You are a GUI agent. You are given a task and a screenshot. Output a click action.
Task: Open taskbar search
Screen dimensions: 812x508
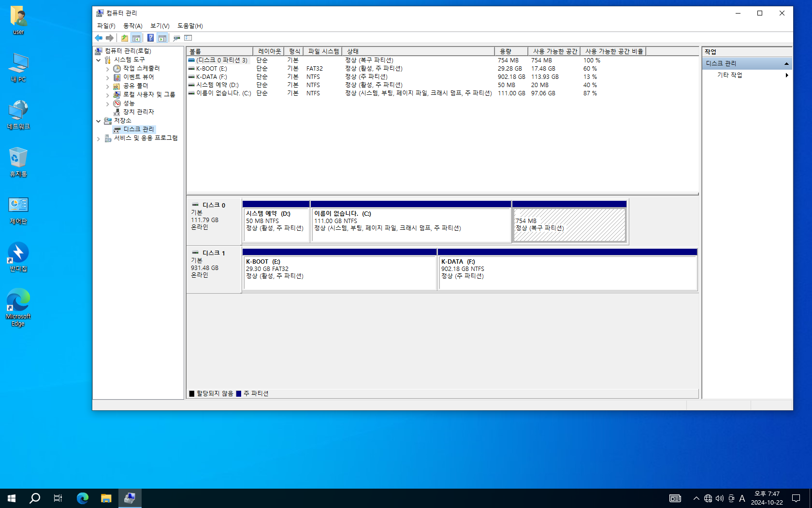pyautogui.click(x=35, y=498)
